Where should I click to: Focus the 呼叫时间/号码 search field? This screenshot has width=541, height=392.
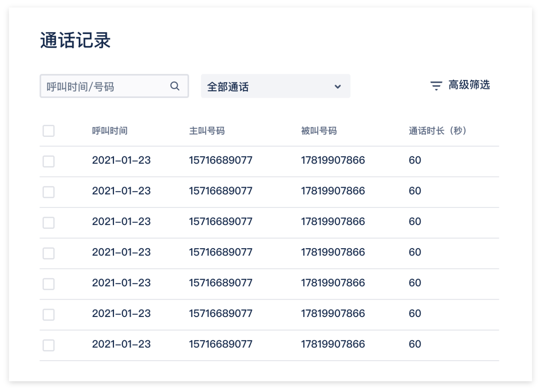[x=104, y=86]
